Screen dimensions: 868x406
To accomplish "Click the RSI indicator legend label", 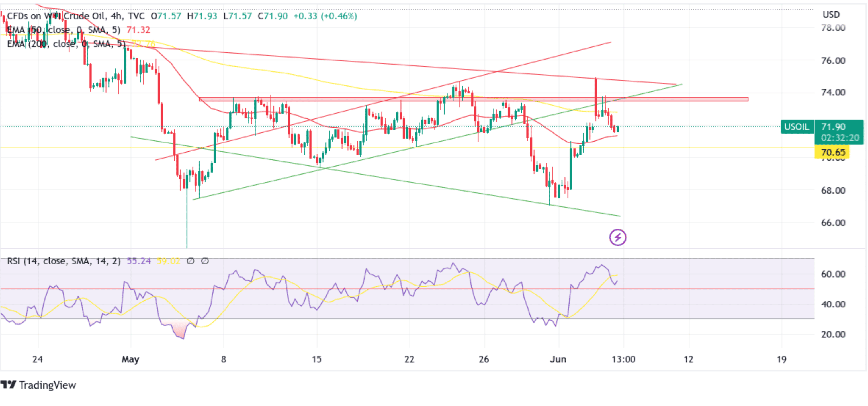I will coord(64,261).
